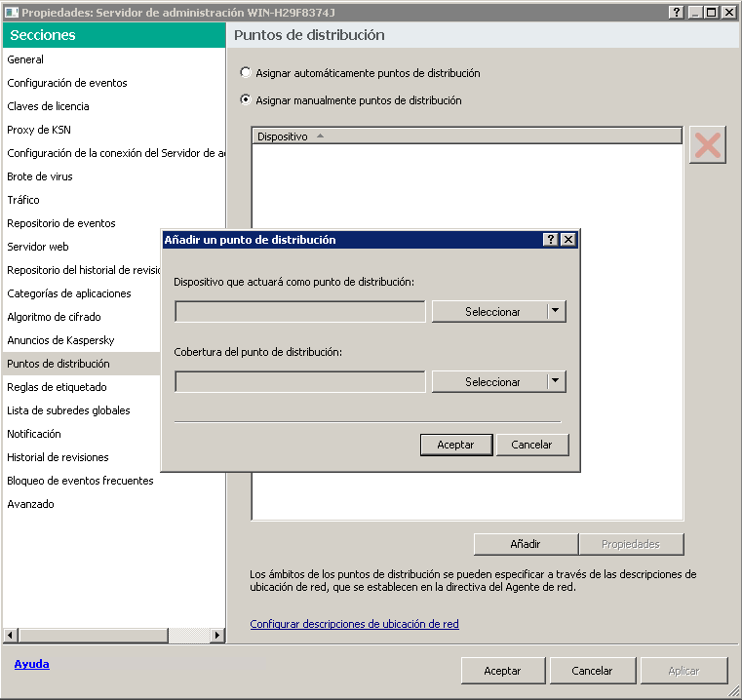
Task: Click the sections horizontal scrollbar thumb
Action: (x=94, y=635)
